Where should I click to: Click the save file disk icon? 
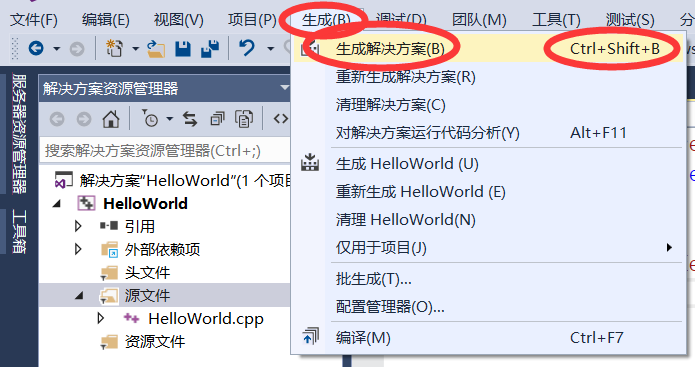pyautogui.click(x=183, y=48)
